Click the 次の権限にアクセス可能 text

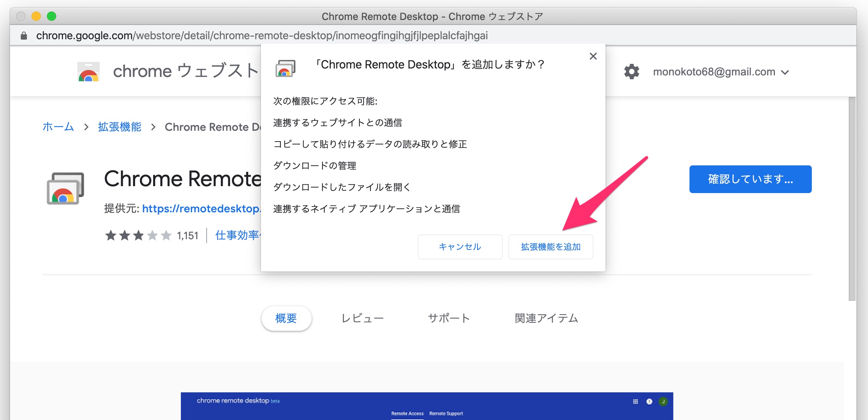(x=325, y=101)
